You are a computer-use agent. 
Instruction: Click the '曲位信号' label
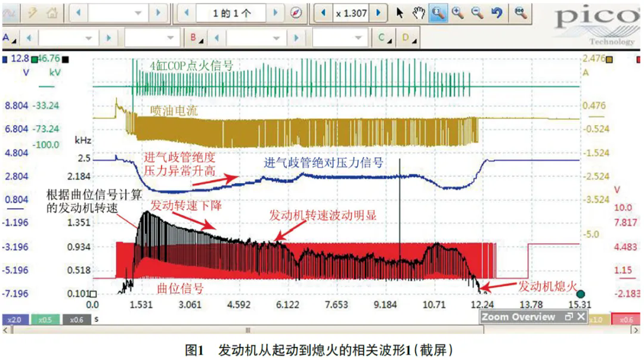(x=181, y=288)
